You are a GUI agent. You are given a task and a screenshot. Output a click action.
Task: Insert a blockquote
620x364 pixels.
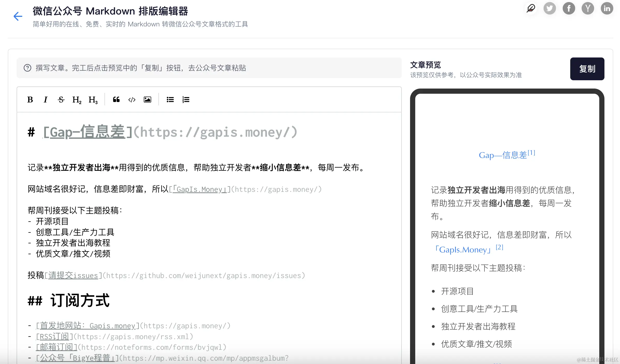(116, 100)
